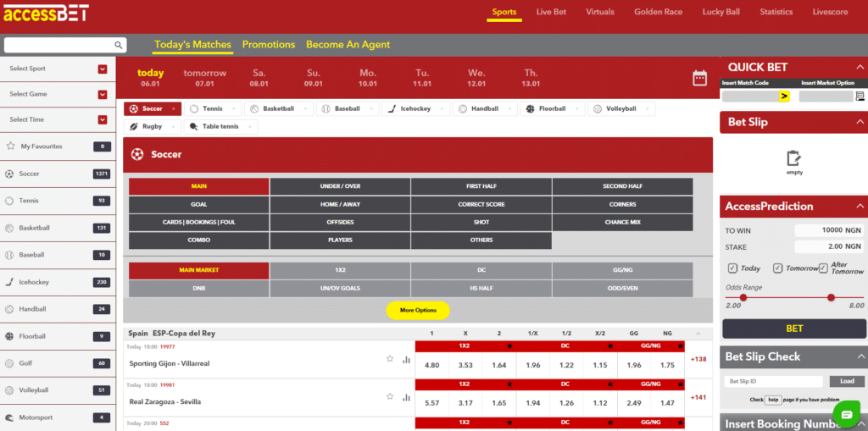Click the Icehockey stick sidebar icon
868x431 pixels.
coord(8,282)
